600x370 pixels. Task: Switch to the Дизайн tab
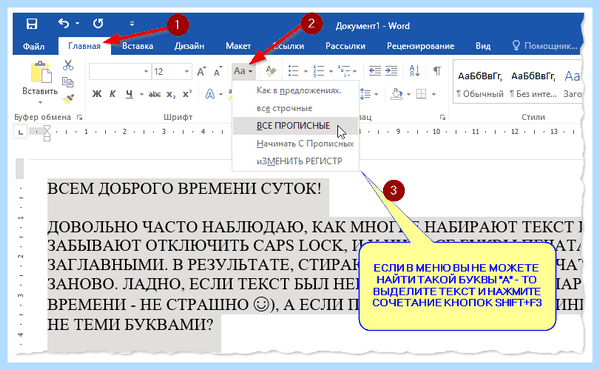(x=189, y=46)
